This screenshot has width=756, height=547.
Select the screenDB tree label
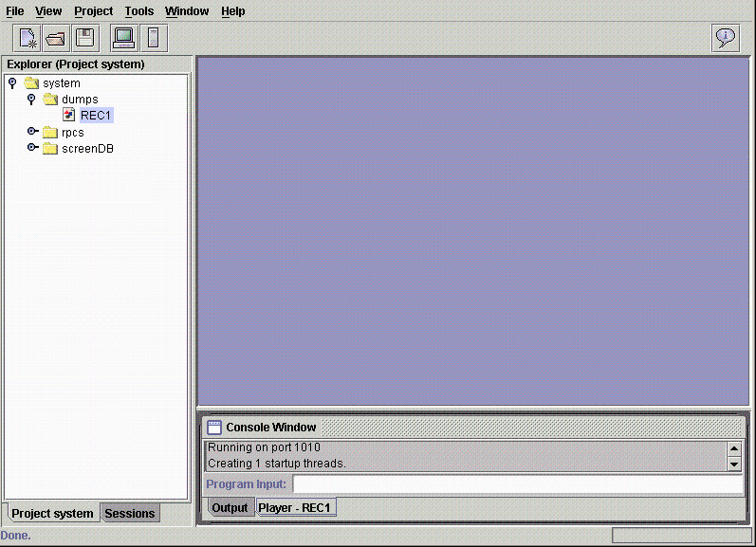pos(88,149)
